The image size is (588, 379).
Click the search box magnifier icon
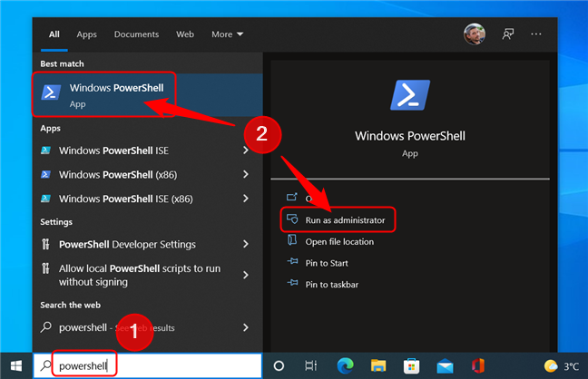click(x=45, y=365)
